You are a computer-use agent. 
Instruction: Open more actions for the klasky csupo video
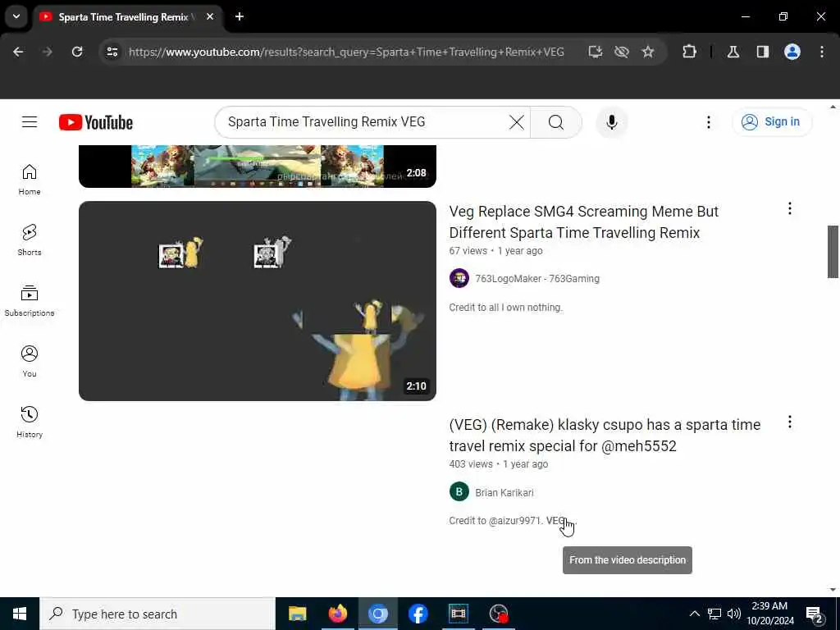(x=790, y=422)
